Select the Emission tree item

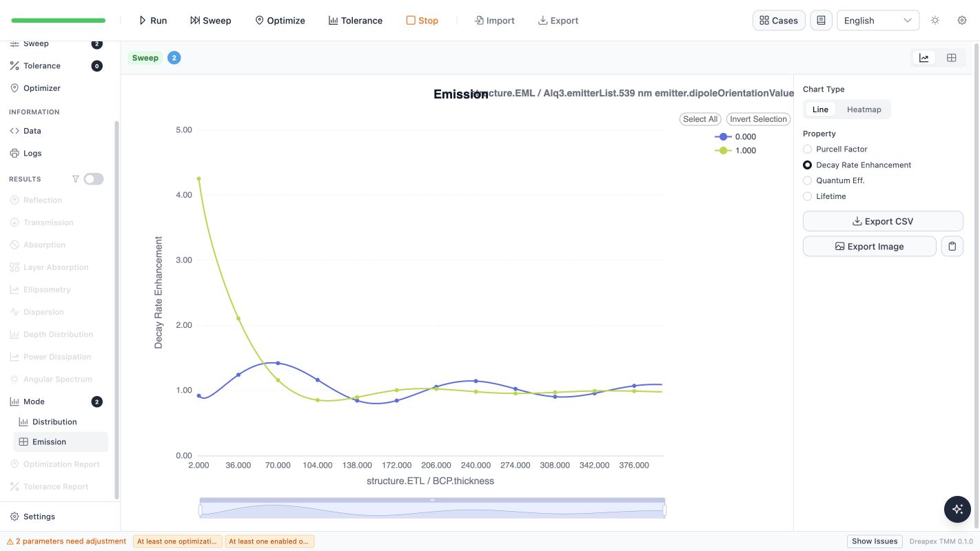[61, 442]
